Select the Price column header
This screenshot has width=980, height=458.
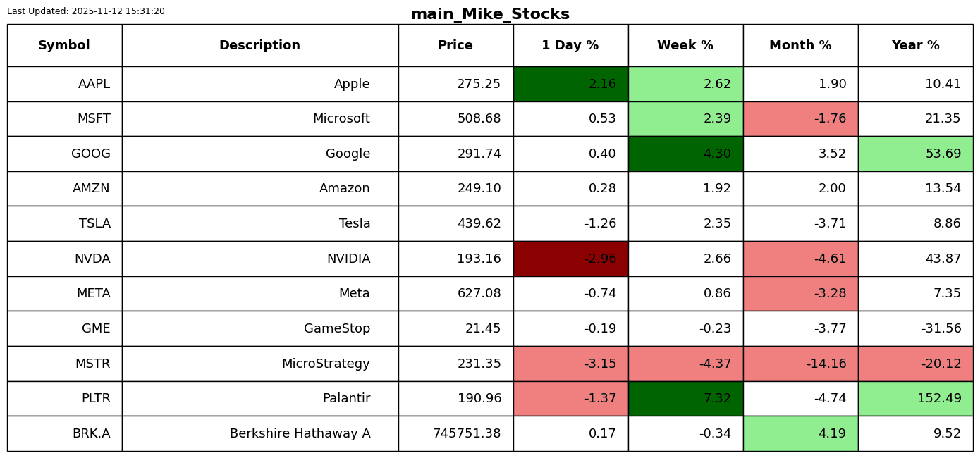click(x=455, y=45)
